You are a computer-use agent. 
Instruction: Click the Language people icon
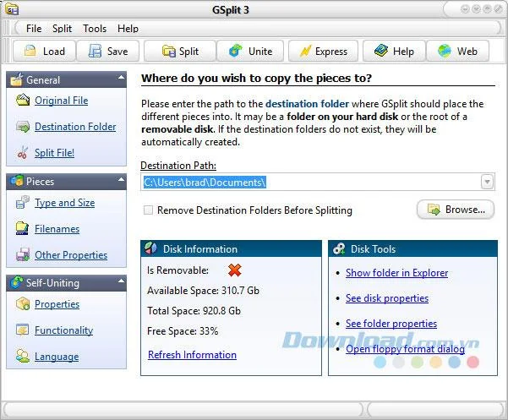[23, 357]
